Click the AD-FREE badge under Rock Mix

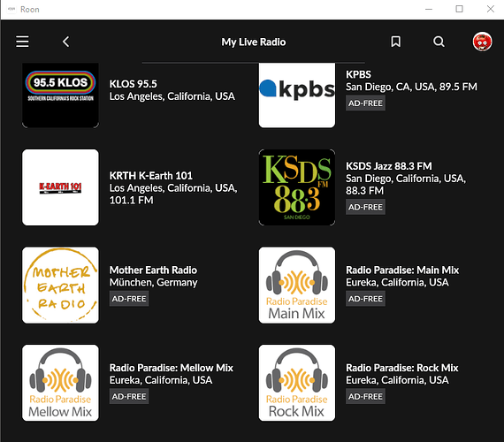click(365, 396)
